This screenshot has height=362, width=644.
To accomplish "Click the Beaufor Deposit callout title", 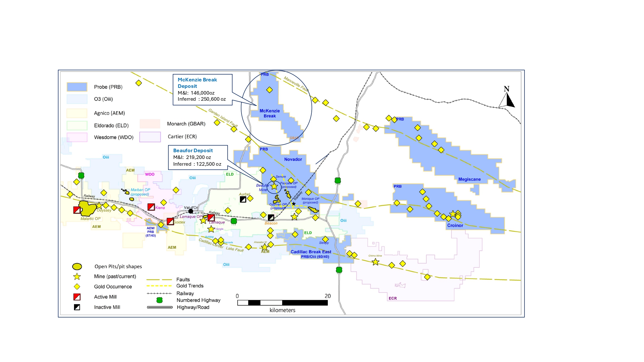I will coord(193,150).
